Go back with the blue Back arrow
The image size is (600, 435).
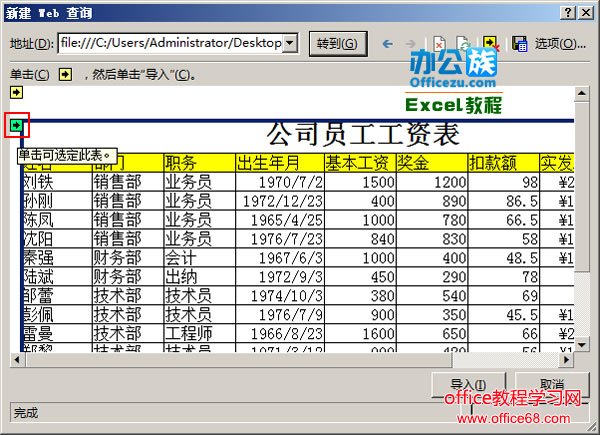(388, 44)
